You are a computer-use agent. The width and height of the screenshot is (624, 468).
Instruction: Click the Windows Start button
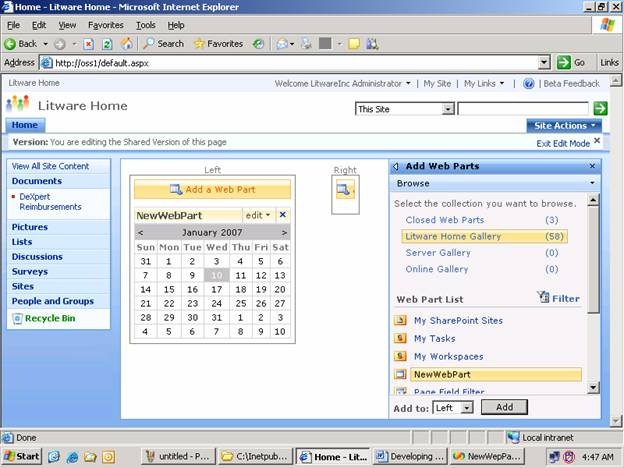pos(21,456)
